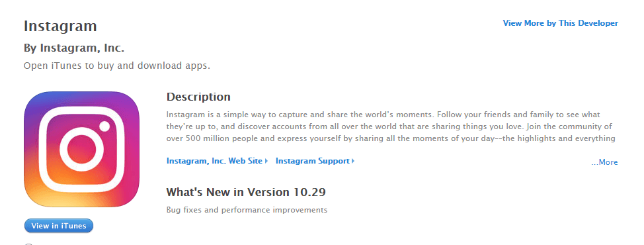The height and width of the screenshot is (245, 644).
Task: Click the description line starting with they're up to
Action: click(x=389, y=126)
